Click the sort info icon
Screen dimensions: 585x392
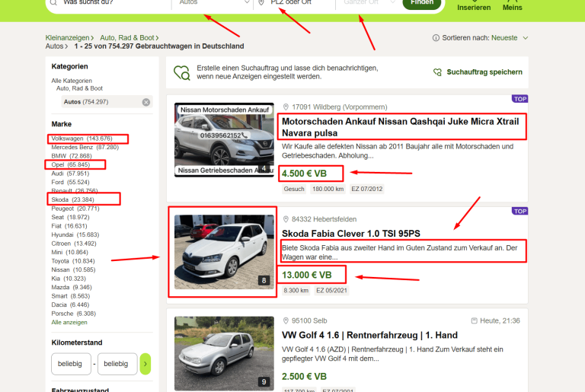(436, 37)
